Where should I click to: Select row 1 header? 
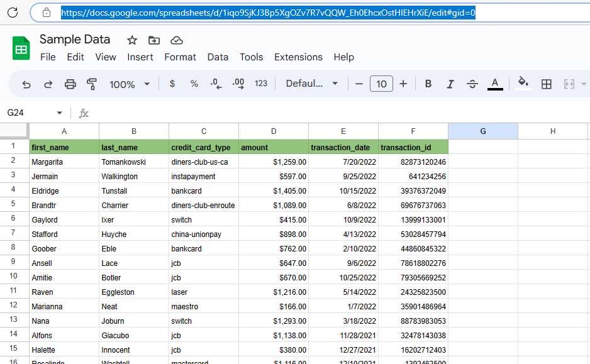(x=14, y=146)
